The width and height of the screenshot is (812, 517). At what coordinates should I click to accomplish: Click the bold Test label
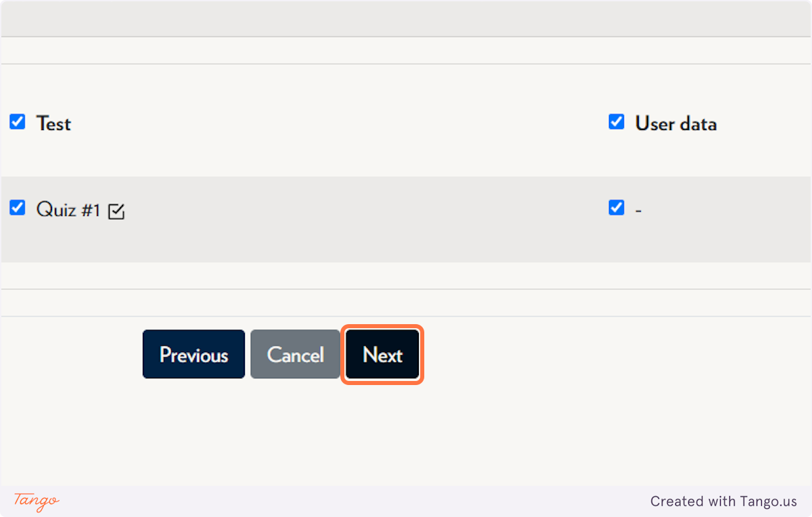click(x=53, y=124)
